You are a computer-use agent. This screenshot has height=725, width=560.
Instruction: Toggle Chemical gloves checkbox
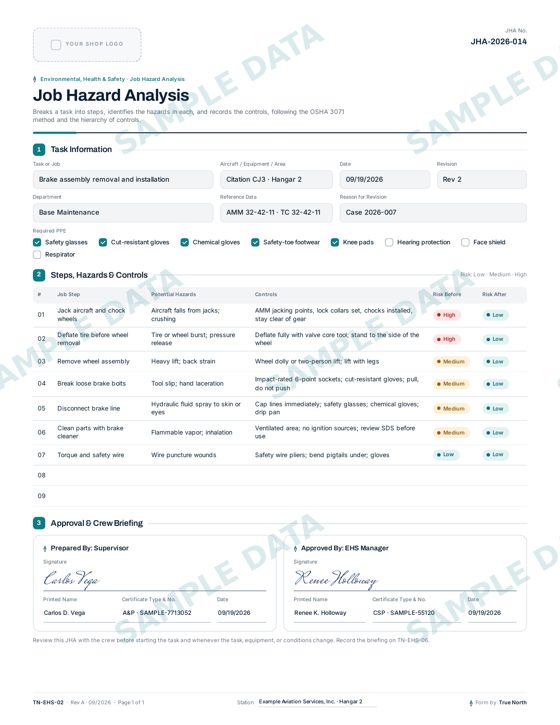click(x=185, y=242)
